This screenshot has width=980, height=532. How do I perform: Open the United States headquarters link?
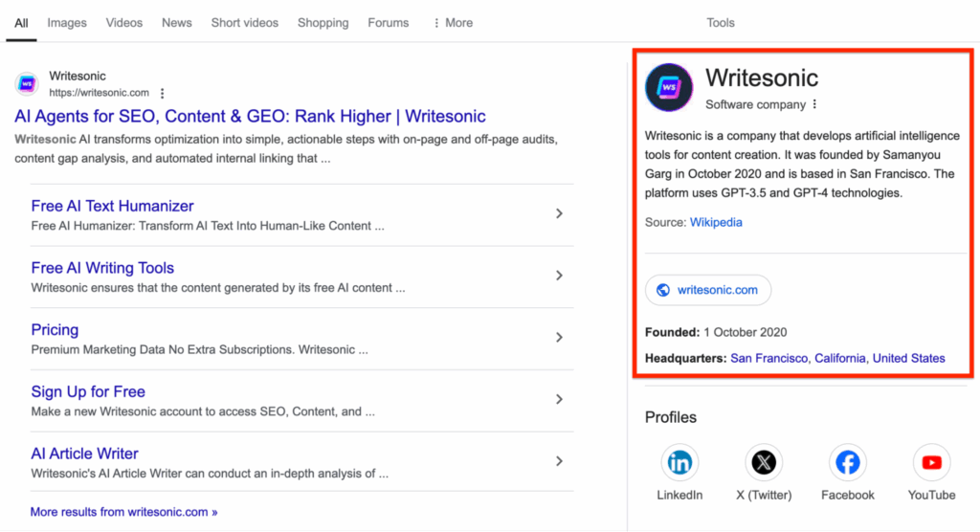coord(909,358)
